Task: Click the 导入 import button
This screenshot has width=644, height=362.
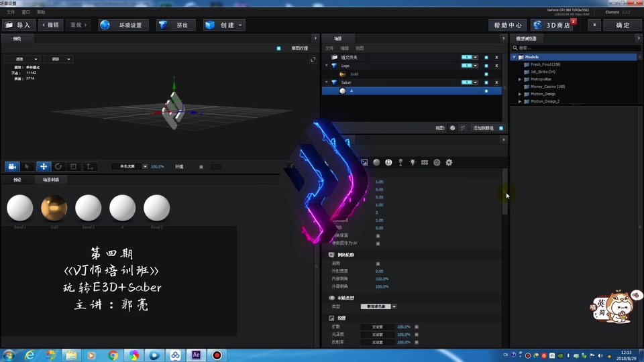Action: pyautogui.click(x=19, y=25)
